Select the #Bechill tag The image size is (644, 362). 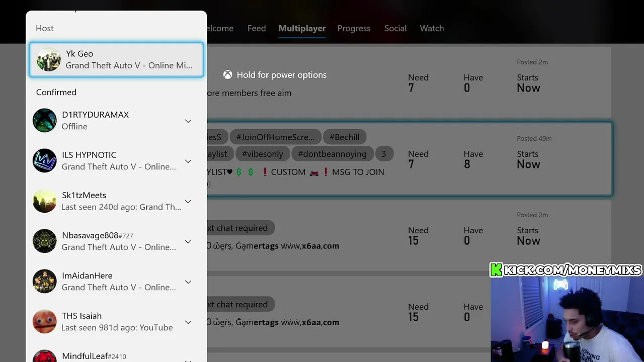[345, 137]
